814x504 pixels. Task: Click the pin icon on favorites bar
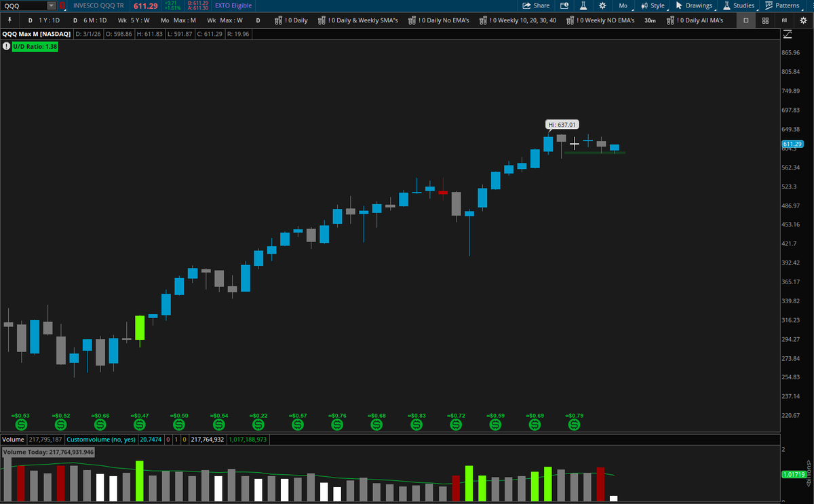(9, 20)
